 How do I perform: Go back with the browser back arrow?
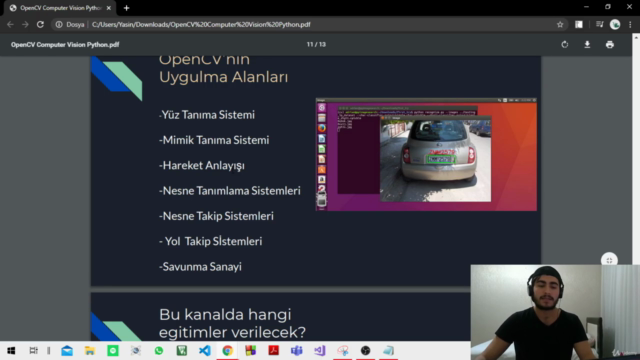[10, 24]
